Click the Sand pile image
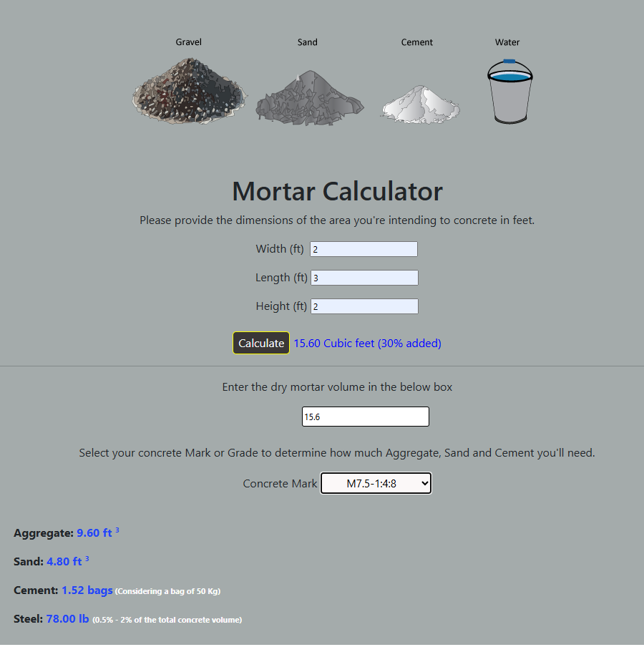Screen dimensions: 644x647 309,95
